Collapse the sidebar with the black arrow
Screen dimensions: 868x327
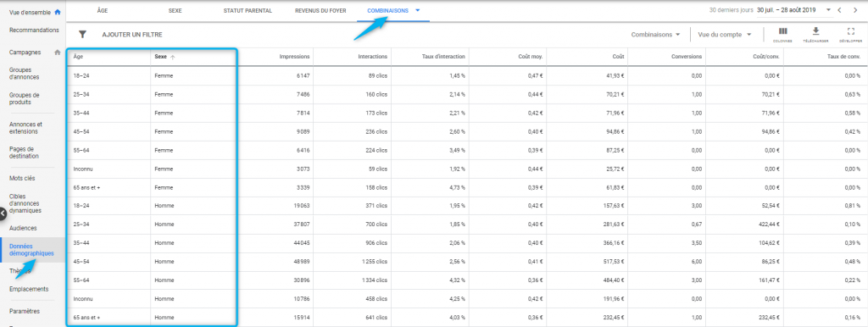click(x=3, y=213)
